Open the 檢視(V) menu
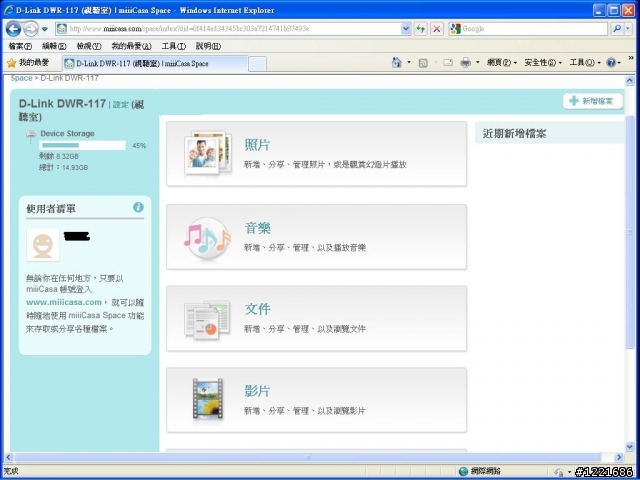The height and width of the screenshot is (480, 640). (89, 47)
